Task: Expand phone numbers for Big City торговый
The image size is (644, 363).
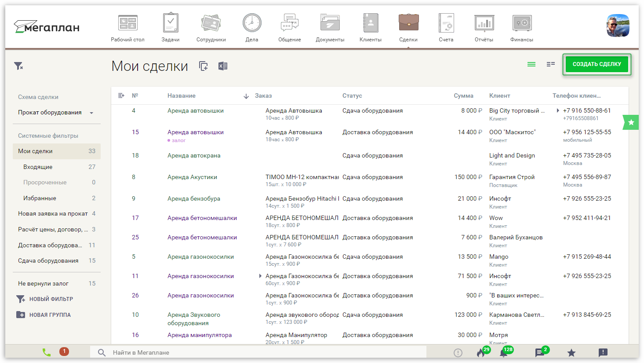Action: [x=557, y=111]
